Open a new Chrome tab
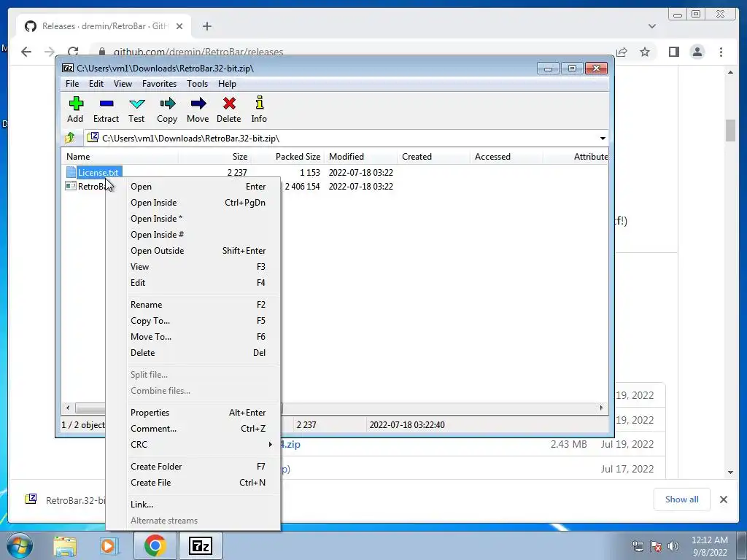The height and width of the screenshot is (560, 747). pos(206,26)
